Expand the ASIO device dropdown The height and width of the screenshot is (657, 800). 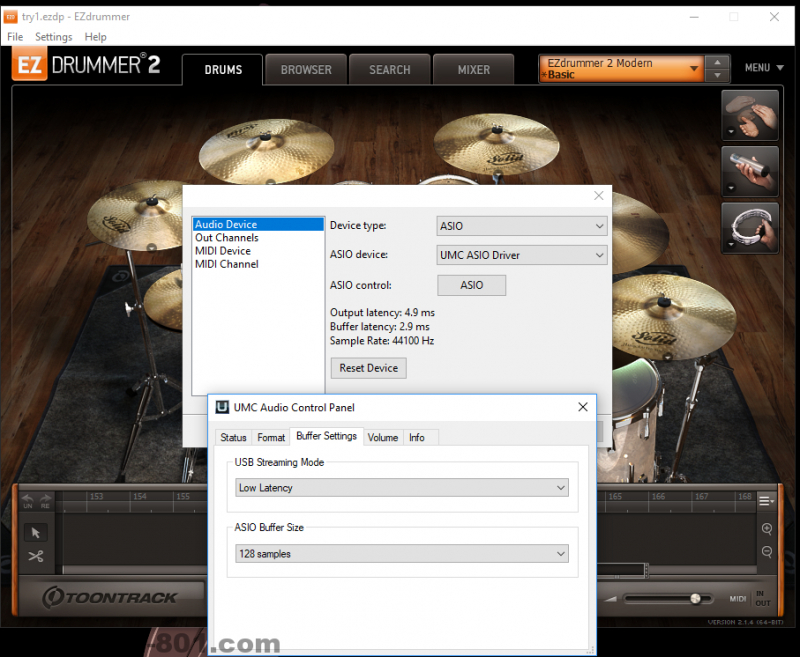pos(522,255)
